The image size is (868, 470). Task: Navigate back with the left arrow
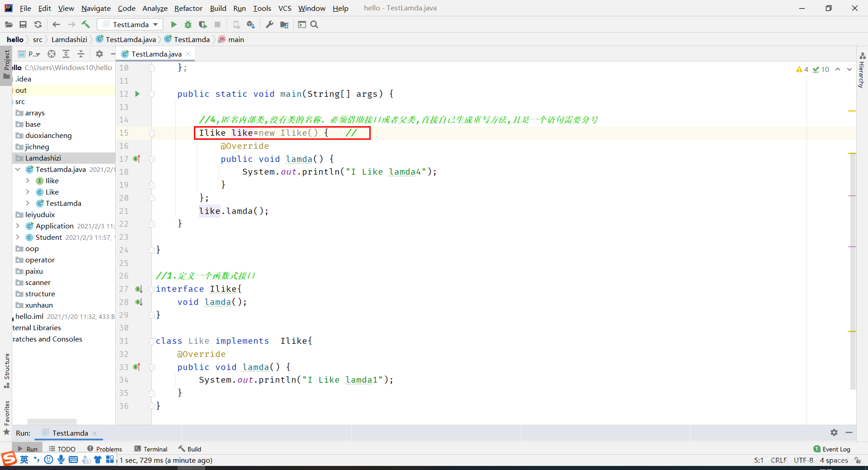(56, 24)
